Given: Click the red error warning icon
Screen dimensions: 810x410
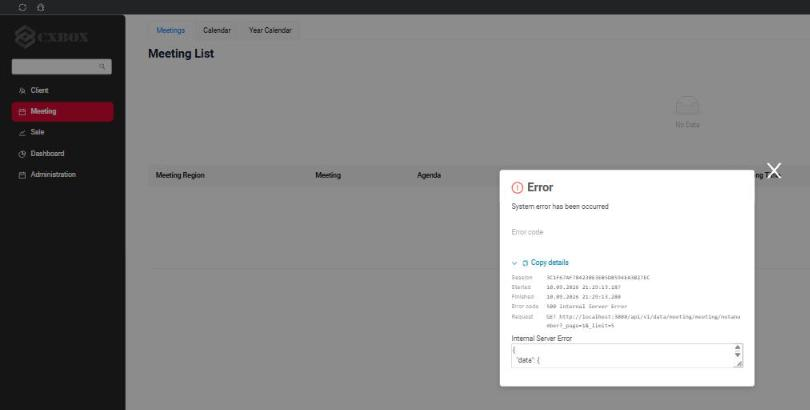Looking at the screenshot, I should coord(517,187).
